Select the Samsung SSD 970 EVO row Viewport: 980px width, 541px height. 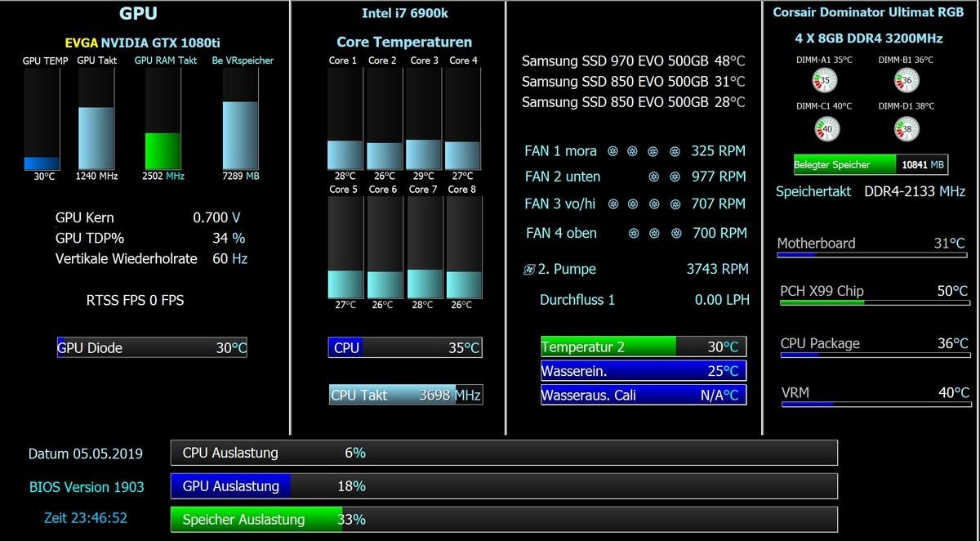click(634, 61)
